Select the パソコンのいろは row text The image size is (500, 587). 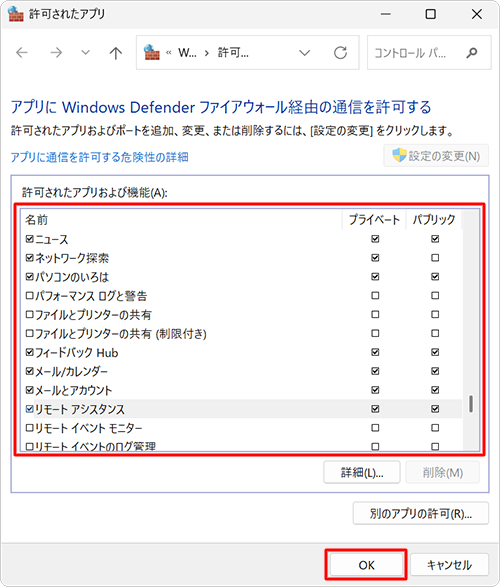(x=72, y=277)
